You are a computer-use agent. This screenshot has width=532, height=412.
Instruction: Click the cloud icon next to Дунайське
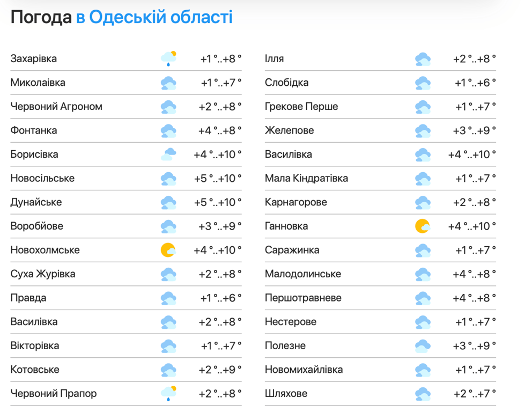168,202
